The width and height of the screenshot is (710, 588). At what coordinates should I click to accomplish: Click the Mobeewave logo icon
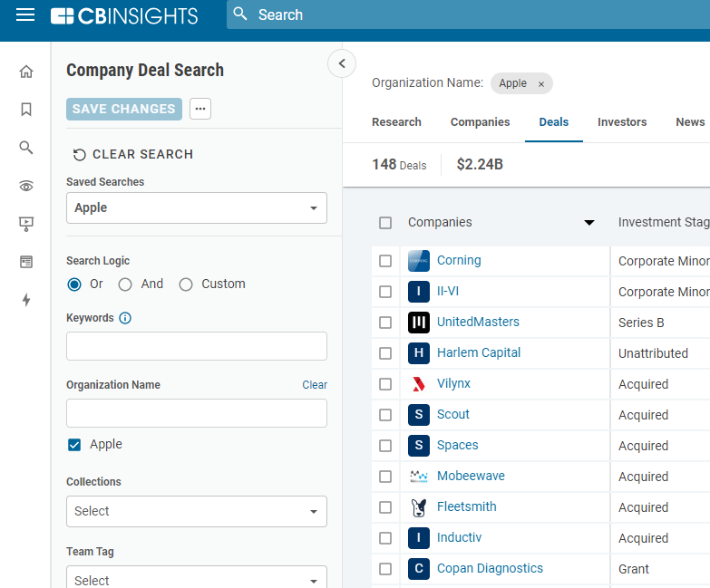(419, 477)
